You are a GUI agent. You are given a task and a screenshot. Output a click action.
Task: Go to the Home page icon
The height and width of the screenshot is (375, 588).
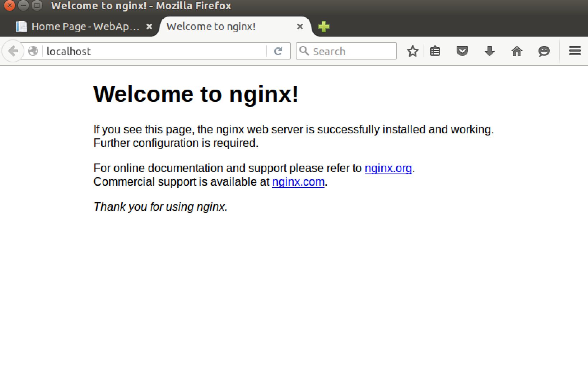point(517,51)
